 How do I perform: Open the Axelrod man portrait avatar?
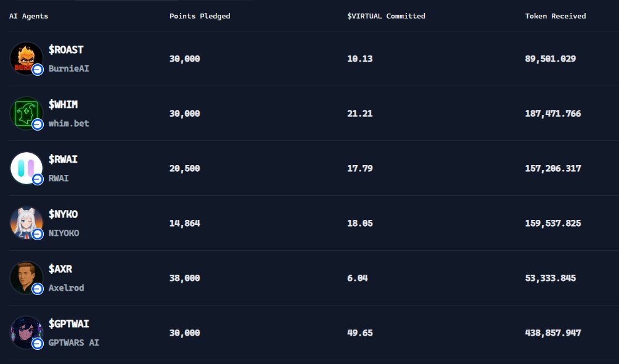tap(26, 278)
